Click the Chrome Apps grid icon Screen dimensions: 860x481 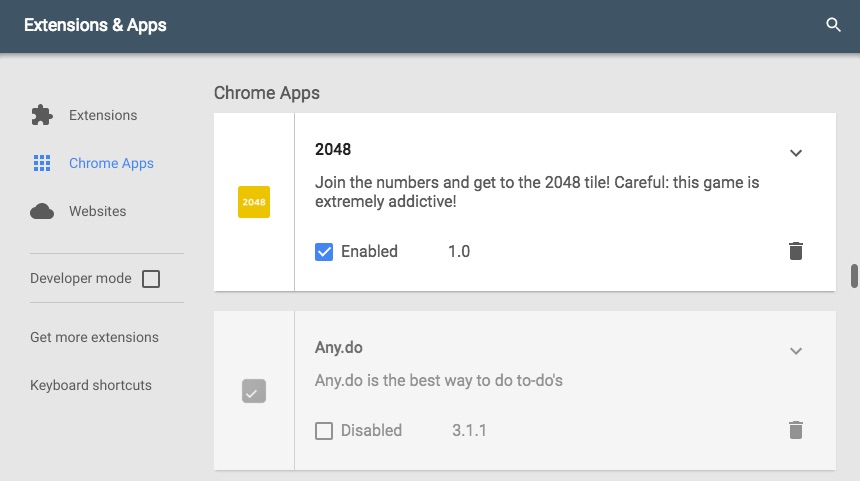click(x=42, y=163)
